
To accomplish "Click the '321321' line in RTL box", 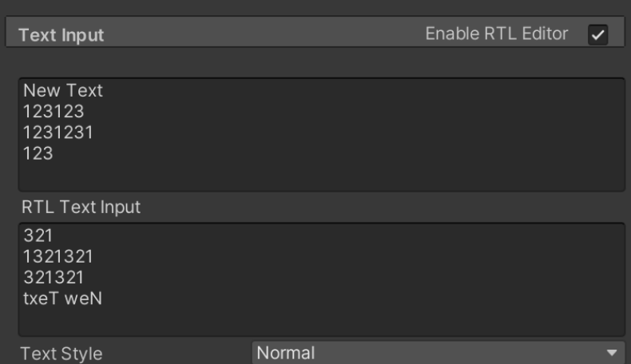I will tap(54, 278).
